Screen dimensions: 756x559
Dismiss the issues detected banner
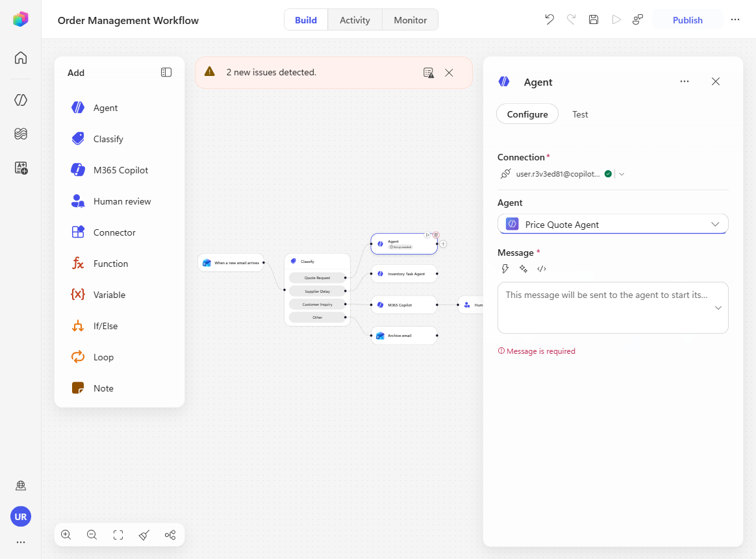(449, 73)
